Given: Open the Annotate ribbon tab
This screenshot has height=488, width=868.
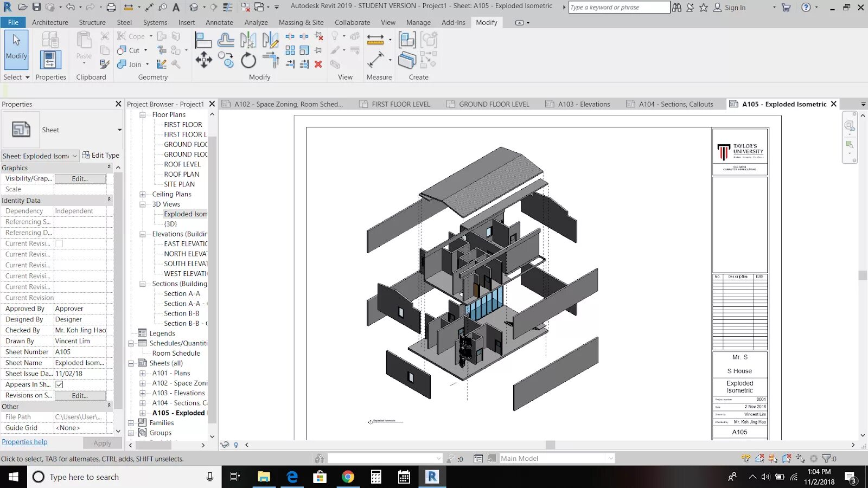Looking at the screenshot, I should [x=219, y=22].
